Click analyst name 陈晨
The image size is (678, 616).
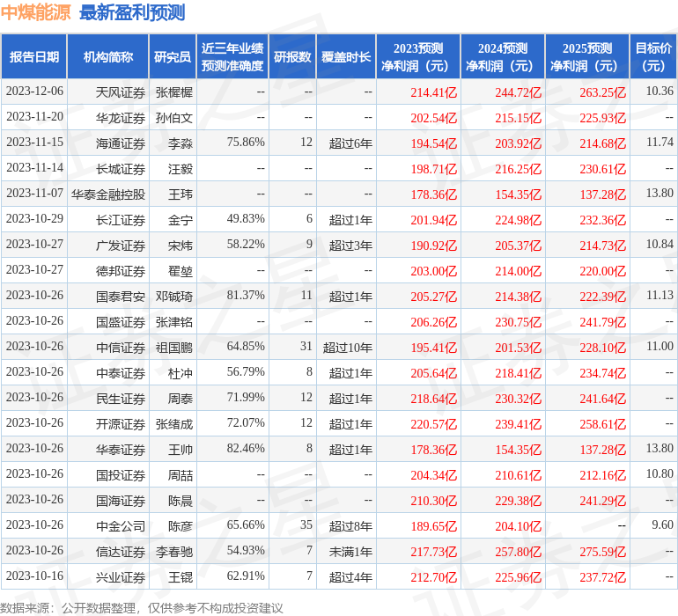tap(181, 500)
